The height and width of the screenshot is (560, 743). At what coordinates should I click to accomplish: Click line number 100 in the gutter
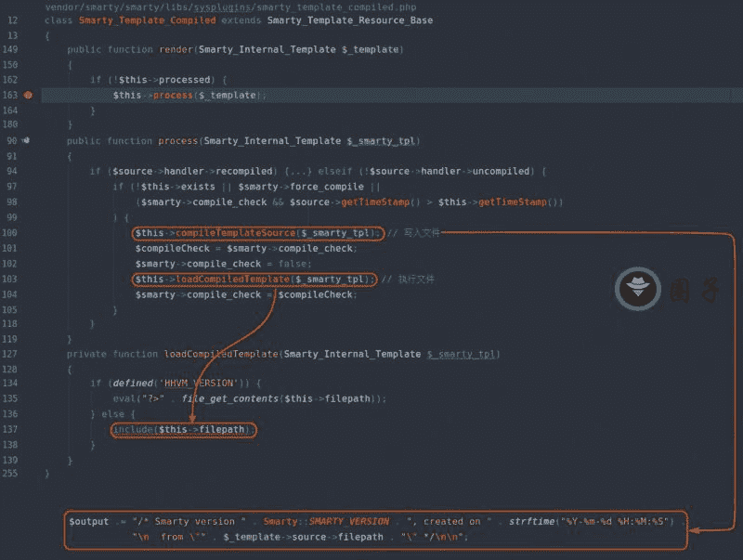click(11, 232)
